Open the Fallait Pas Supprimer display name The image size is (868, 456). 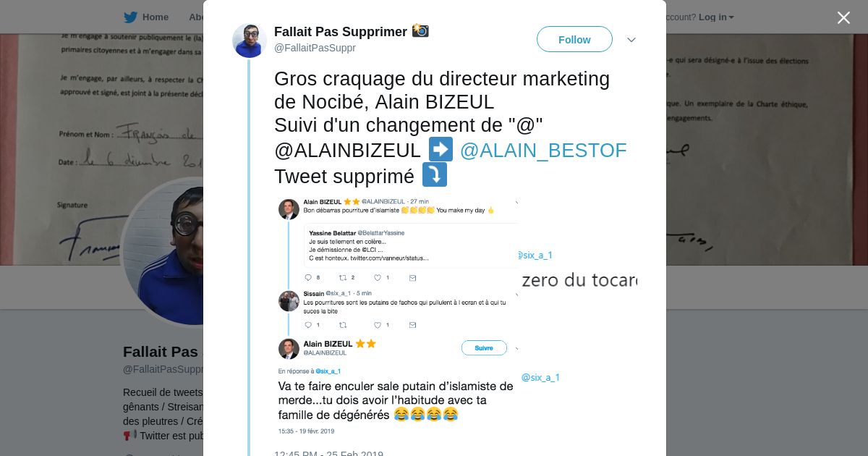[x=341, y=32]
